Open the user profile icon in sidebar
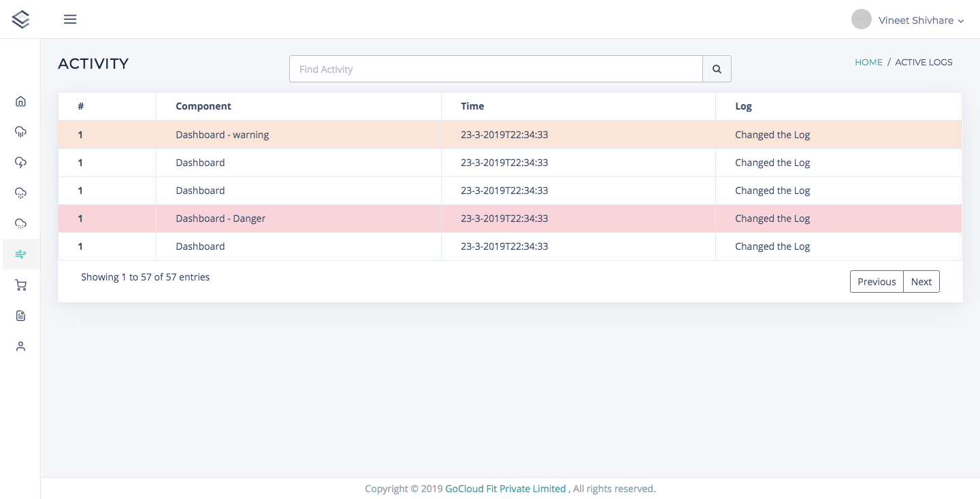Screen dimensions: 980x499 pyautogui.click(x=20, y=347)
